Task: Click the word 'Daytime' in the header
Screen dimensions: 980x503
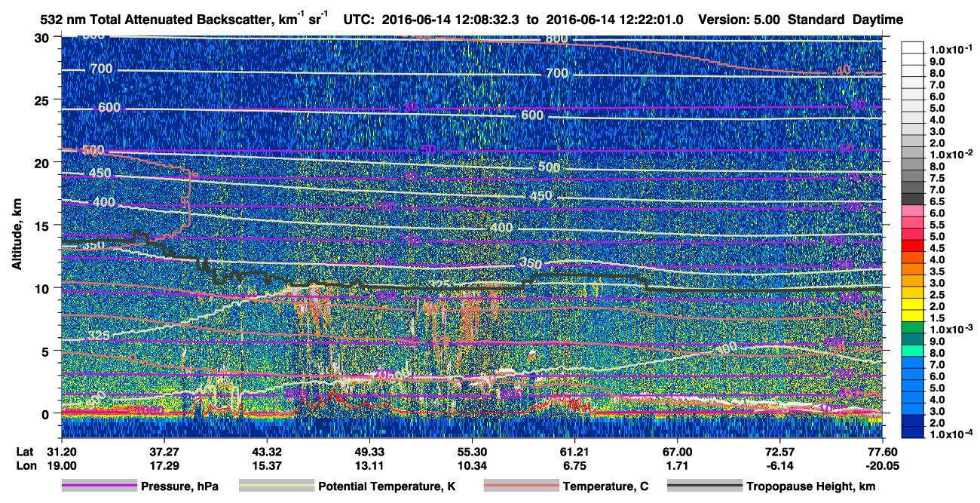Action: pos(877,20)
